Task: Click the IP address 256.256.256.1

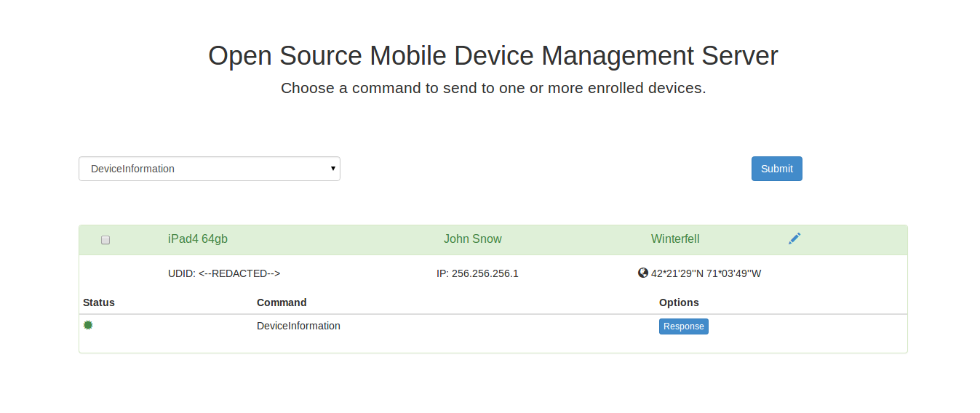Action: [477, 274]
